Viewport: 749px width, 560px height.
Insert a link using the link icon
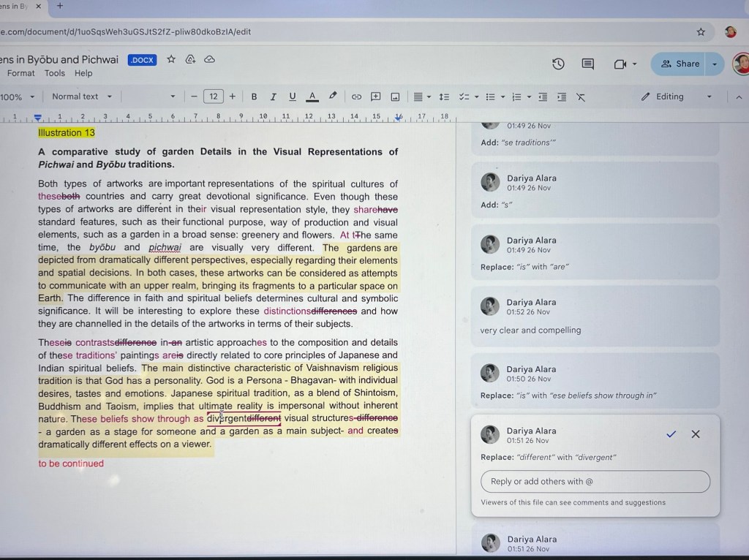click(356, 97)
